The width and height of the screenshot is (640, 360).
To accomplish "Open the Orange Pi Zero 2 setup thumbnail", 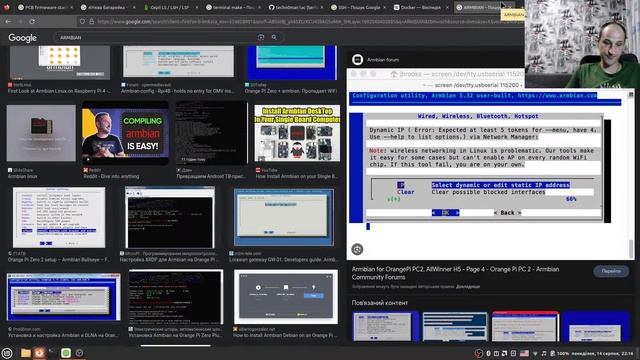I will [x=59, y=218].
